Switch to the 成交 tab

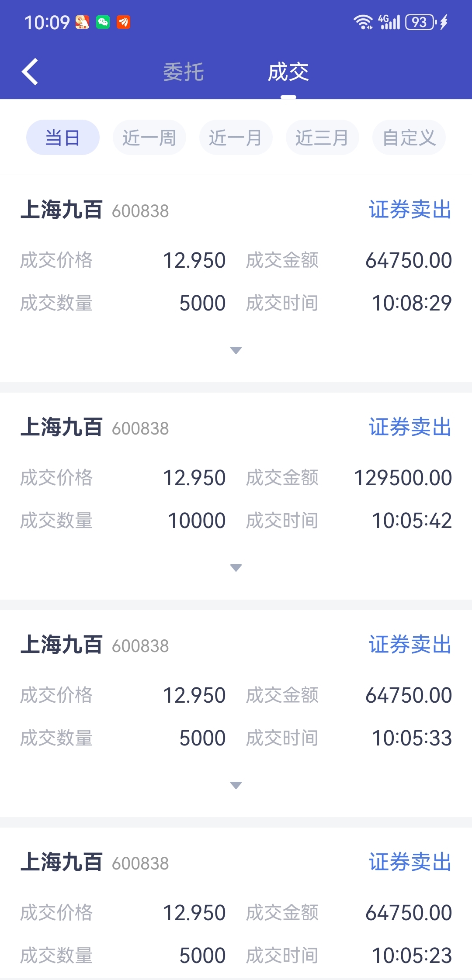[288, 72]
